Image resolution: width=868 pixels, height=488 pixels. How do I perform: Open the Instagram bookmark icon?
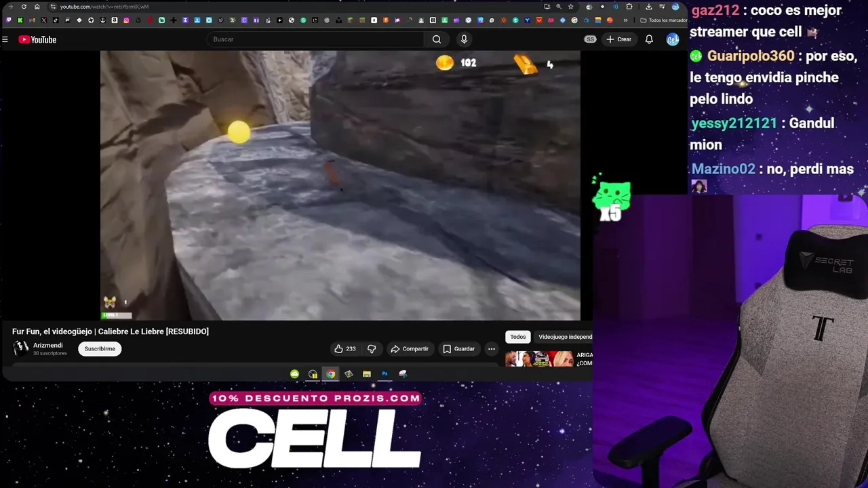click(126, 20)
